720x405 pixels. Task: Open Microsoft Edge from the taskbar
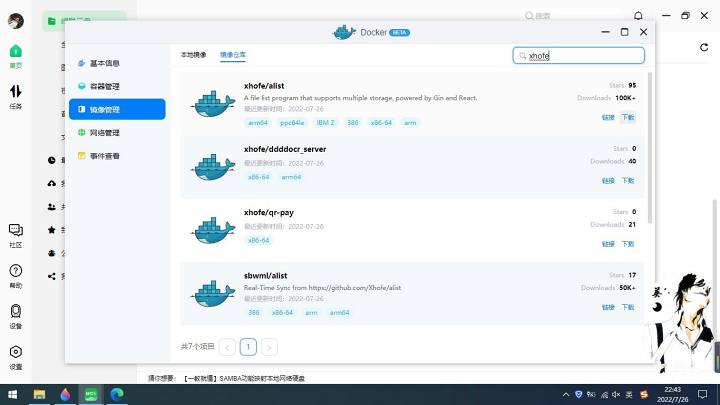point(117,394)
